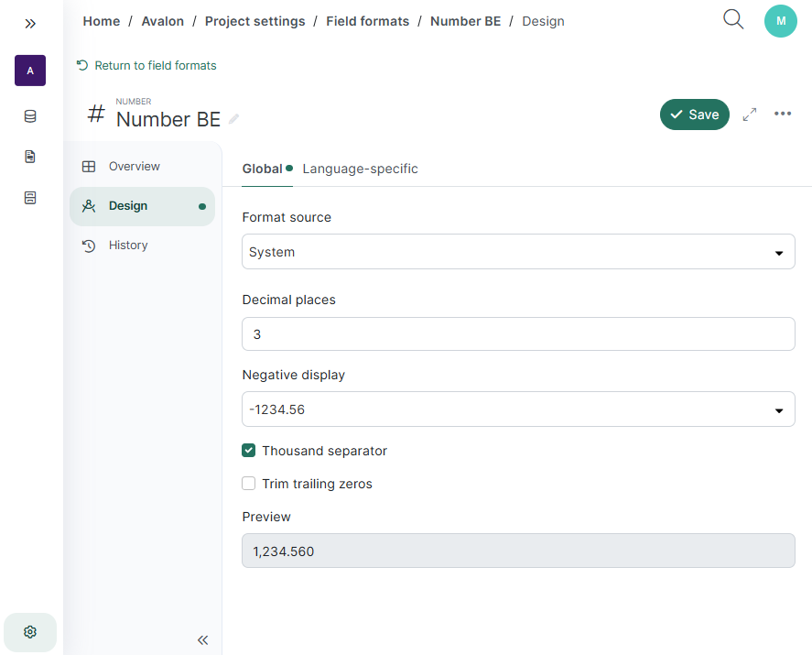The width and height of the screenshot is (812, 655).
Task: Open the Negative display dropdown
Action: [518, 409]
